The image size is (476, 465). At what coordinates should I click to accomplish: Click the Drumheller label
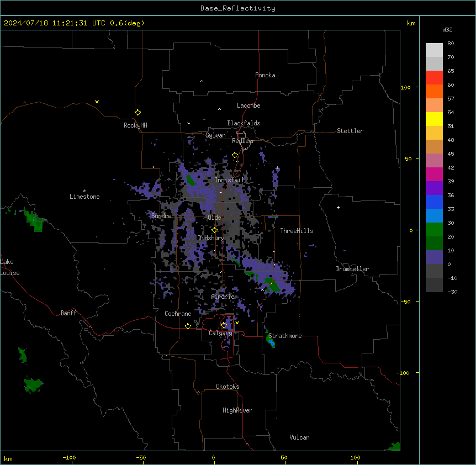352,269
